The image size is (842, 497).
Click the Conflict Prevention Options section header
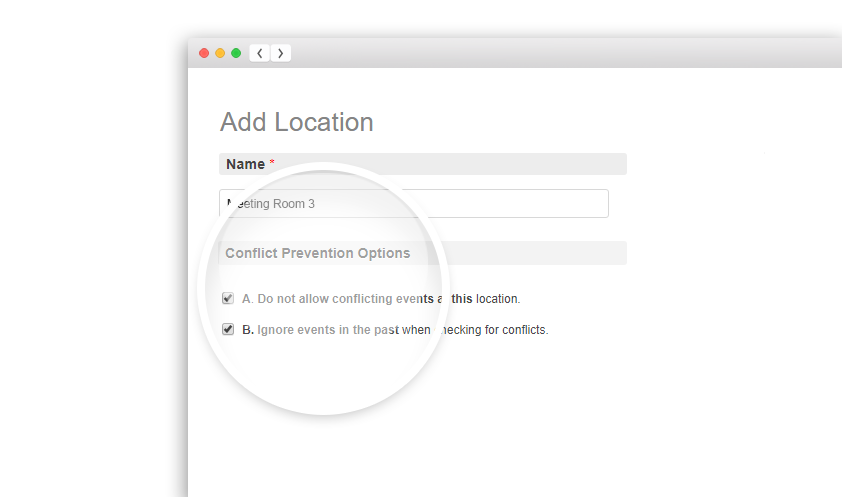point(317,253)
